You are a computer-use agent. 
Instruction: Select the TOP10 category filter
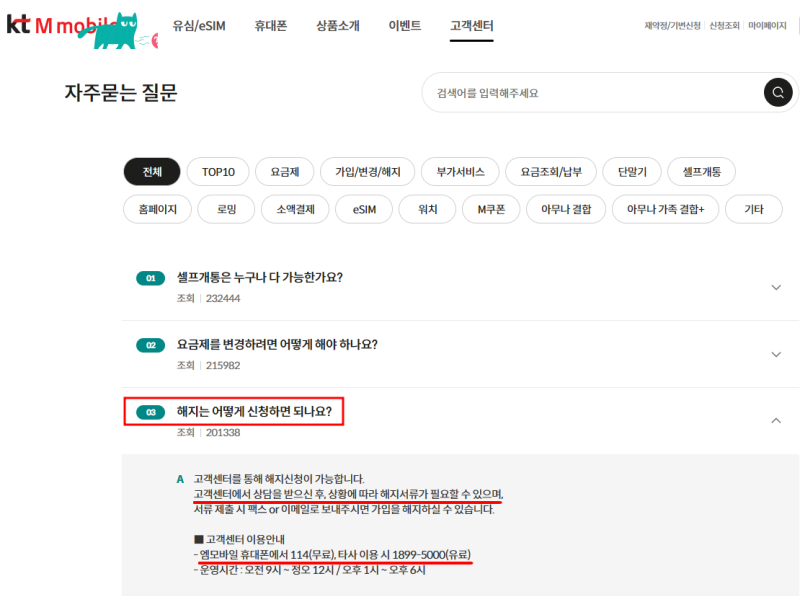coord(218,172)
